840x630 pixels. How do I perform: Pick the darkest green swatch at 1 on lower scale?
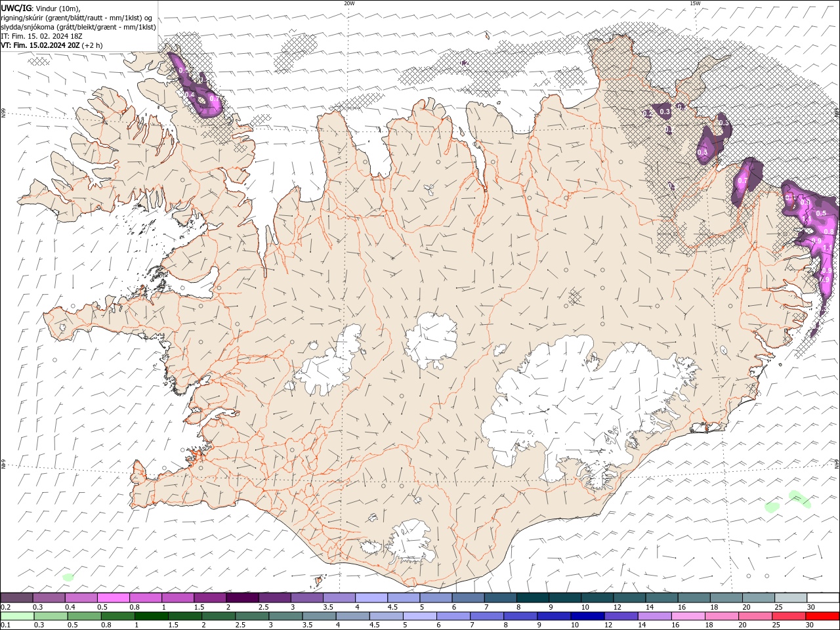click(x=152, y=616)
